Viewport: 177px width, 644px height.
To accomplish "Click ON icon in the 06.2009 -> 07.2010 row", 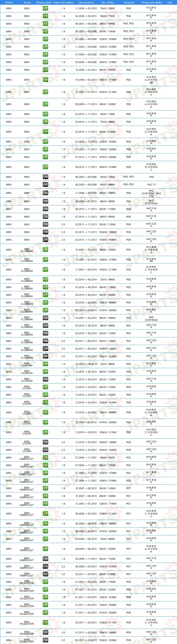I will pyautogui.click(x=45, y=201).
